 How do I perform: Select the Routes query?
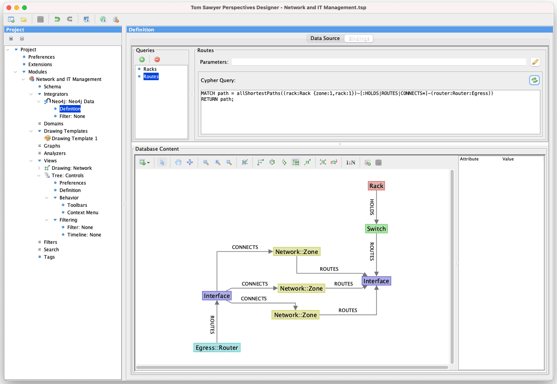tap(151, 76)
